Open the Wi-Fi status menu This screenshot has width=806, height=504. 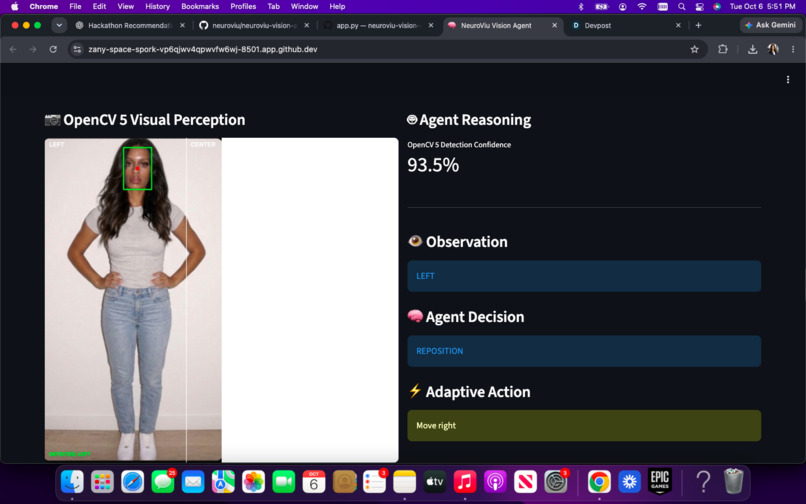point(642,7)
